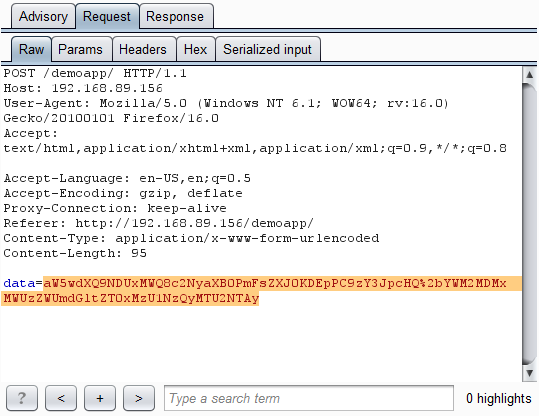Screen dimensions: 539x416
Task: Click the scrollbar down arrow
Action: (x=529, y=373)
